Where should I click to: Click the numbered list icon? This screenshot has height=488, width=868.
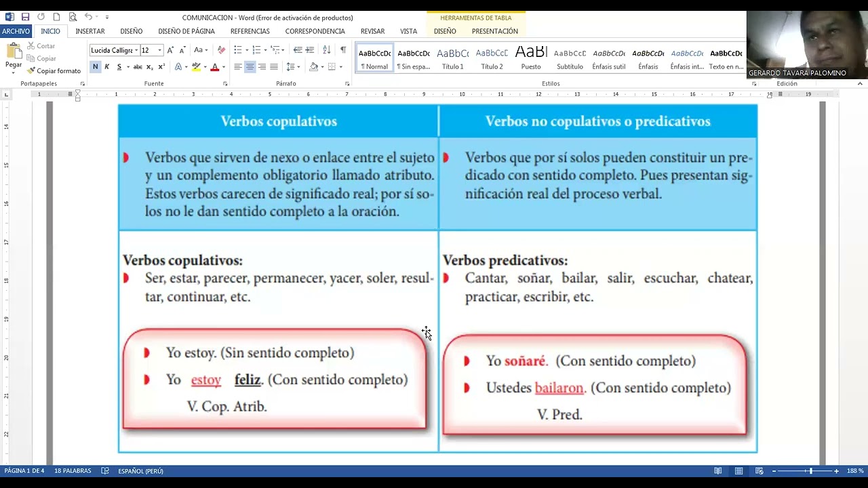pyautogui.click(x=256, y=50)
